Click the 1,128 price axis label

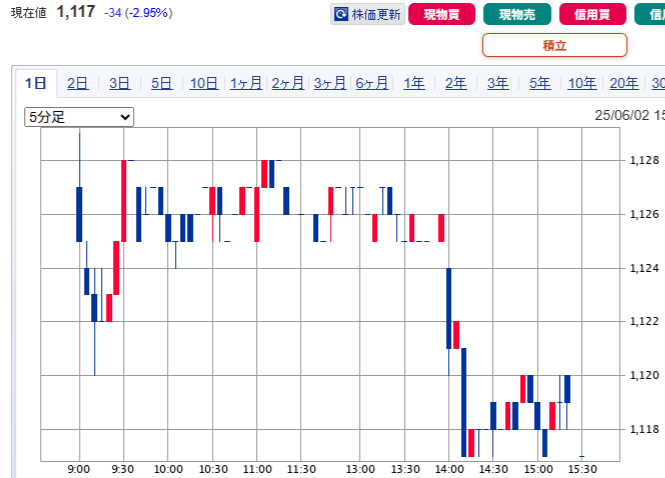pyautogui.click(x=645, y=160)
